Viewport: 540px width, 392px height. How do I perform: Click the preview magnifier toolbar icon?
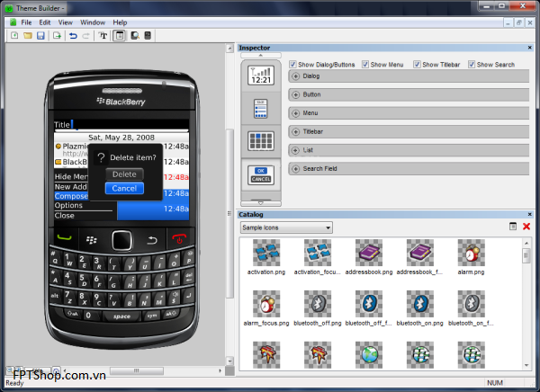(x=135, y=35)
